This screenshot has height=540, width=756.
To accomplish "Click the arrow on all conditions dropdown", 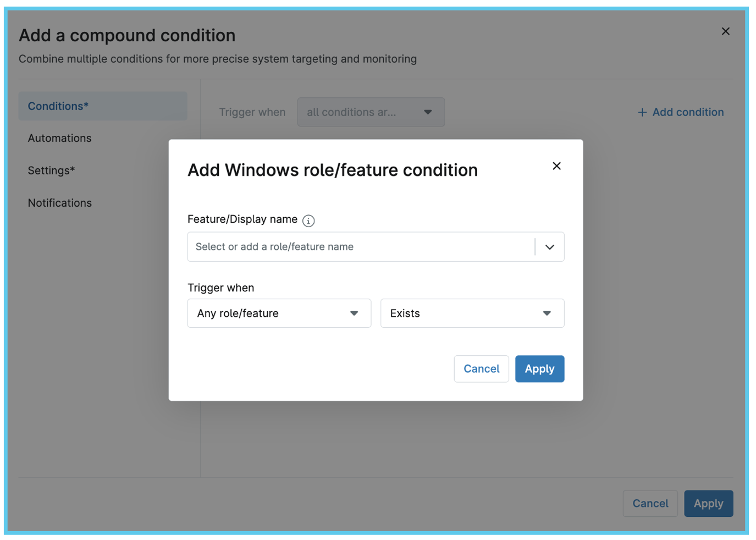I will click(428, 112).
